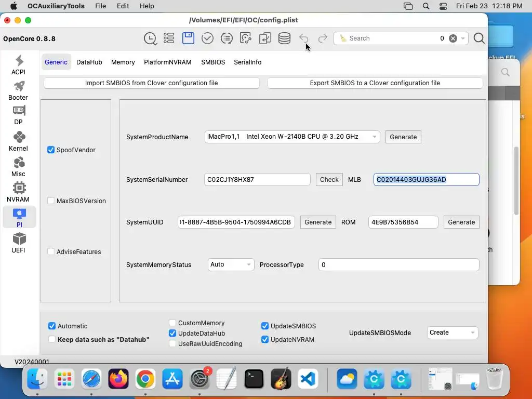The height and width of the screenshot is (399, 532).
Task: Launch Terminal from the Dock
Action: pyautogui.click(x=254, y=379)
